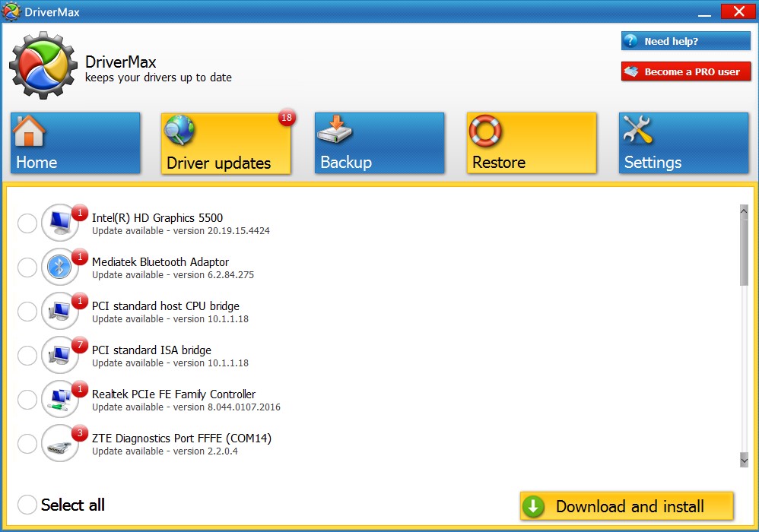Click the disk arrow icon on Backup tile
Screen dimensions: 759x532
click(335, 129)
